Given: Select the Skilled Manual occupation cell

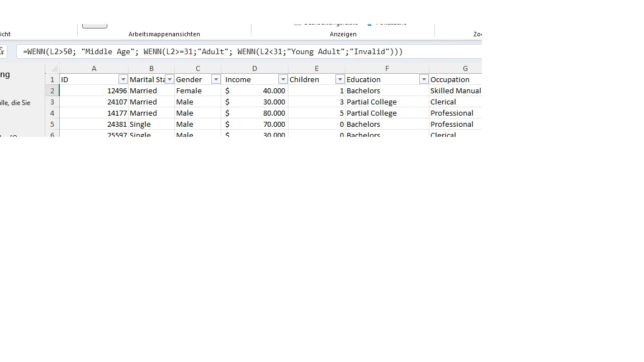Looking at the screenshot, I should pos(455,90).
